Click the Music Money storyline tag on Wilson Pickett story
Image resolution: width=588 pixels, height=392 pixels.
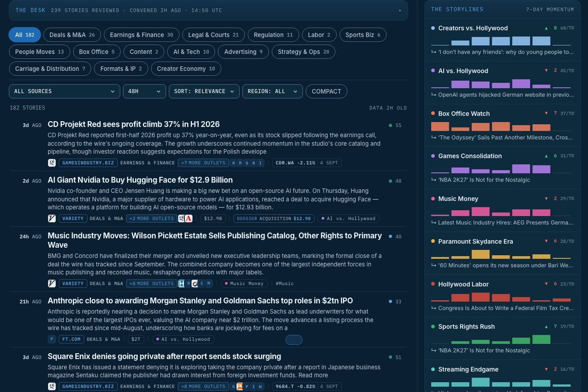click(244, 283)
